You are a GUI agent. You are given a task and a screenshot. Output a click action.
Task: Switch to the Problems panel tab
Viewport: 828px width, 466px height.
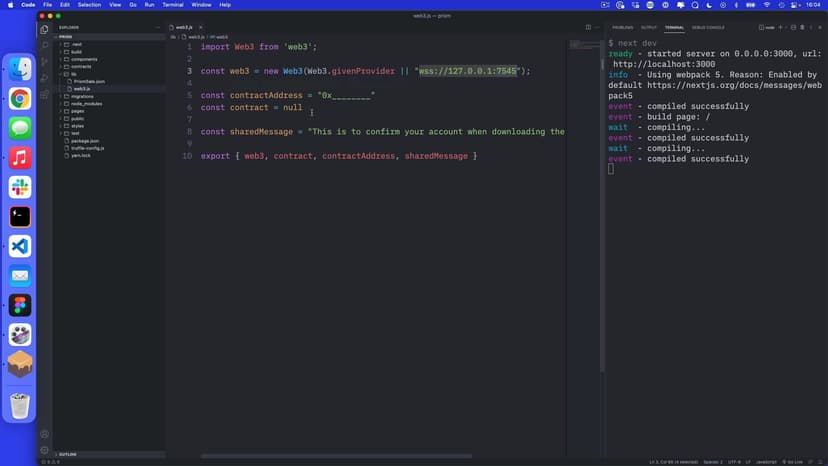[622, 27]
